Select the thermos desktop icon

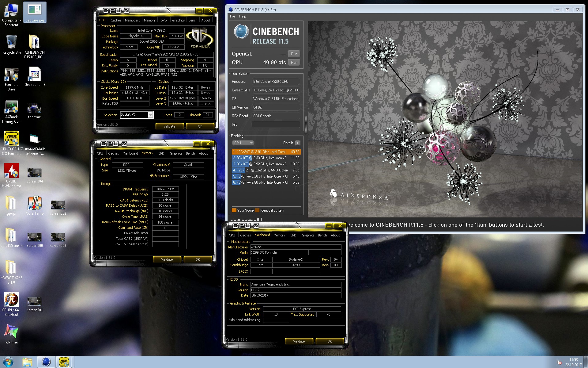coord(35,110)
